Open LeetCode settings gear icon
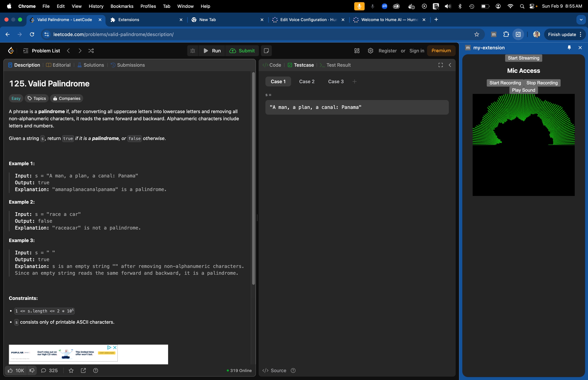The image size is (588, 380). tap(370, 51)
